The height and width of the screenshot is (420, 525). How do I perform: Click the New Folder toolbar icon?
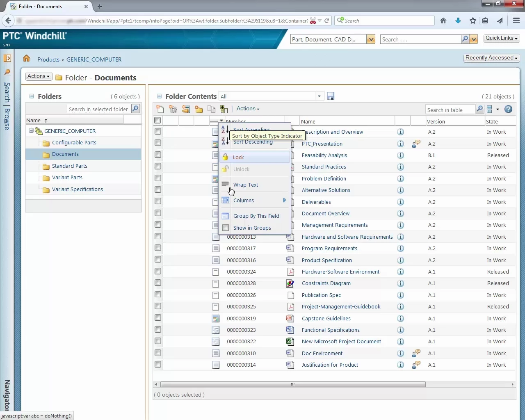199,109
